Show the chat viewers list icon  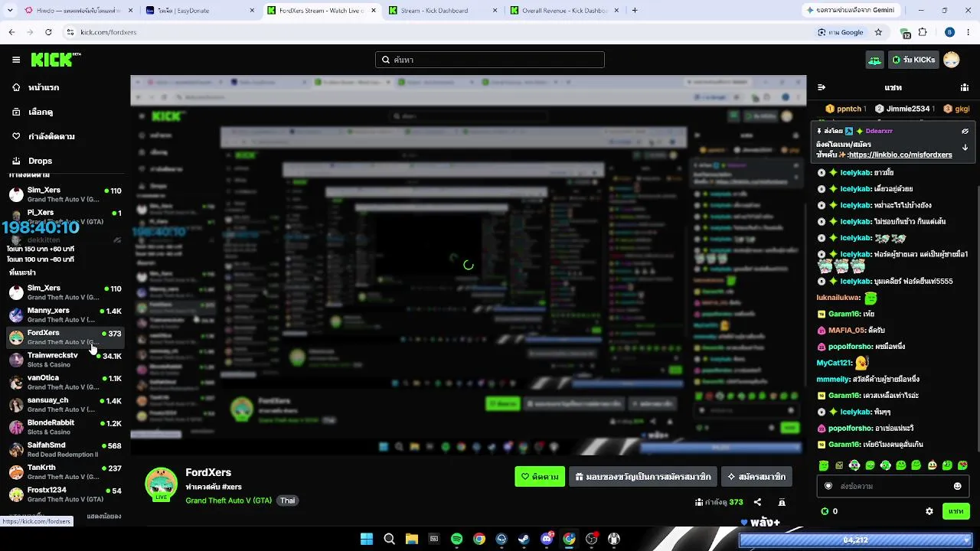pos(965,87)
